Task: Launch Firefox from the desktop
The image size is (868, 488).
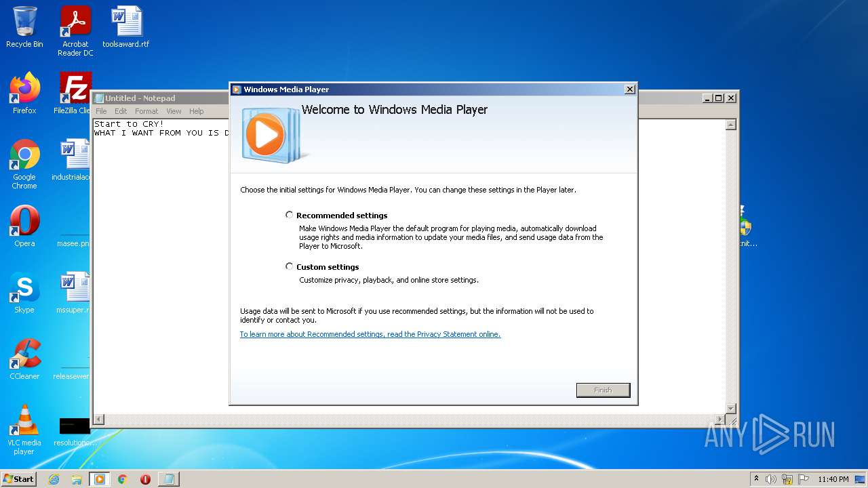Action: 24,94
